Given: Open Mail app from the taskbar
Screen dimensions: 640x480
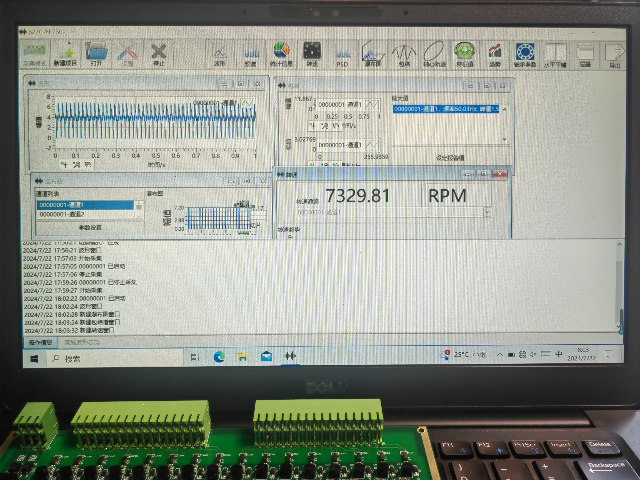Looking at the screenshot, I should (267, 357).
